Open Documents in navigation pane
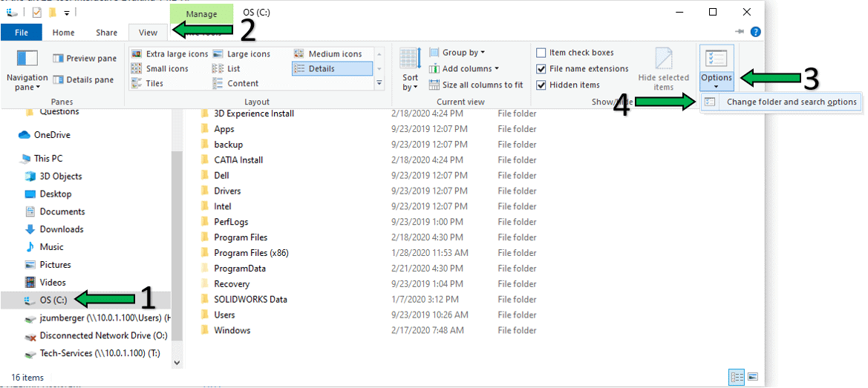Screen dimensions: 868x388 [55, 211]
